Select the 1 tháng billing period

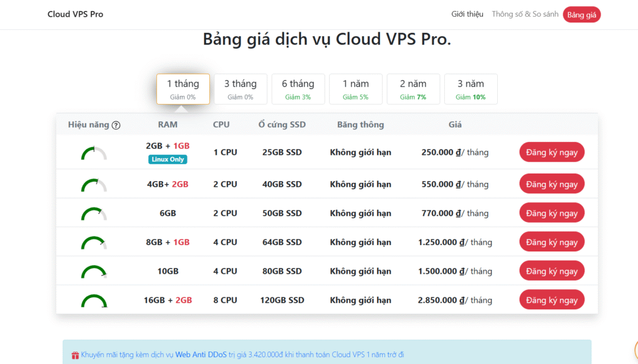tap(183, 89)
